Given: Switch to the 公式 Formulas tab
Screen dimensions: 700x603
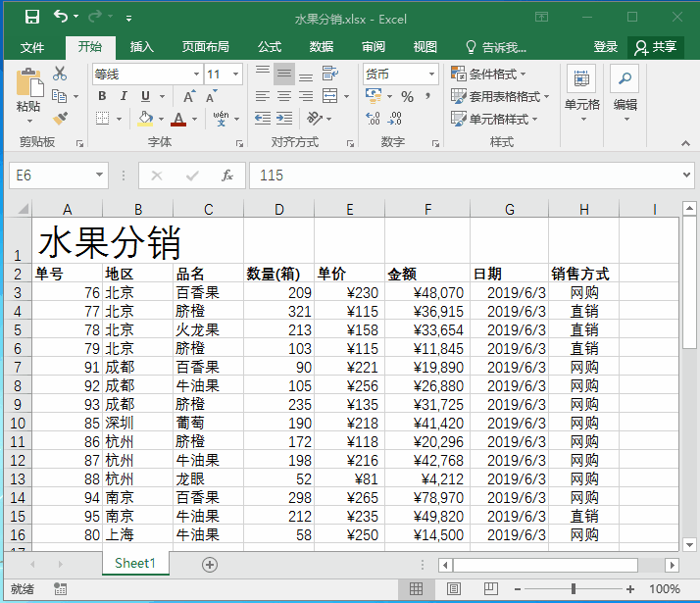Looking at the screenshot, I should tap(270, 47).
